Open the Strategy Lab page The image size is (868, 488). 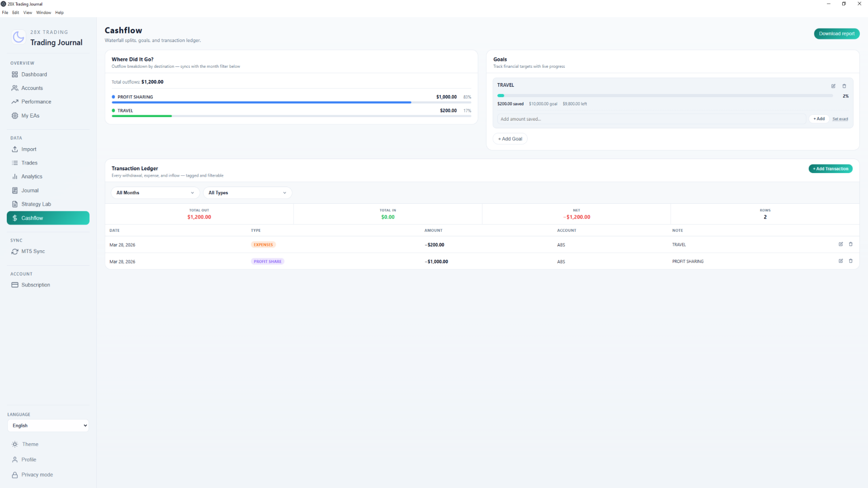[36, 204]
